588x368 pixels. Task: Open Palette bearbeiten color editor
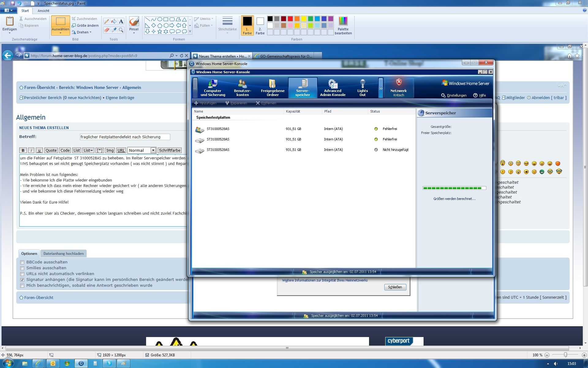343,26
